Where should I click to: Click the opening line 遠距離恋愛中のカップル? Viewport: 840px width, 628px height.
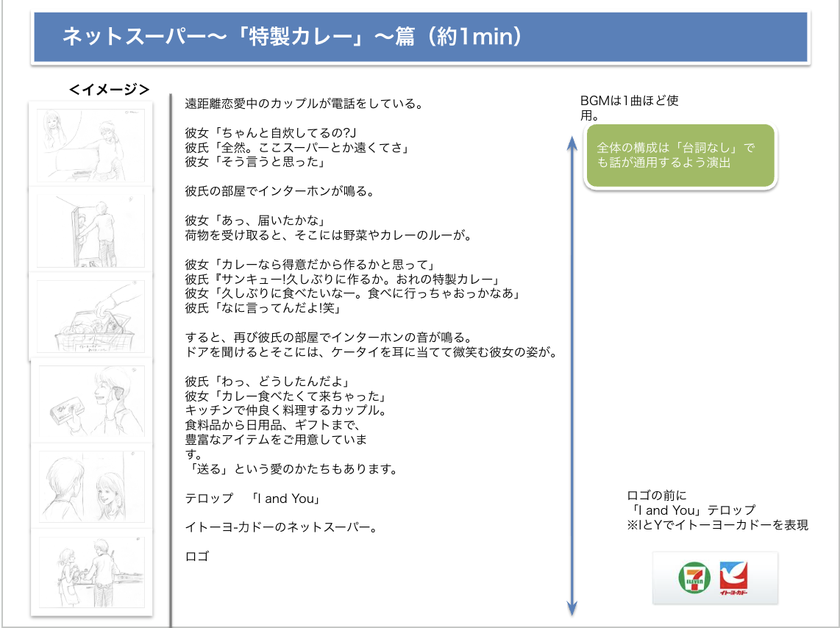(x=303, y=104)
